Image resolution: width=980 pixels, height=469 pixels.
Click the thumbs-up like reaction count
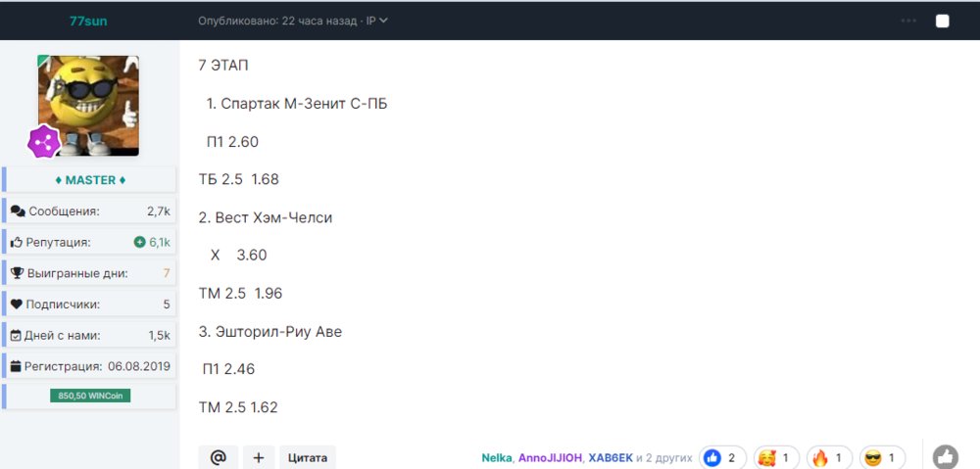[x=722, y=457]
